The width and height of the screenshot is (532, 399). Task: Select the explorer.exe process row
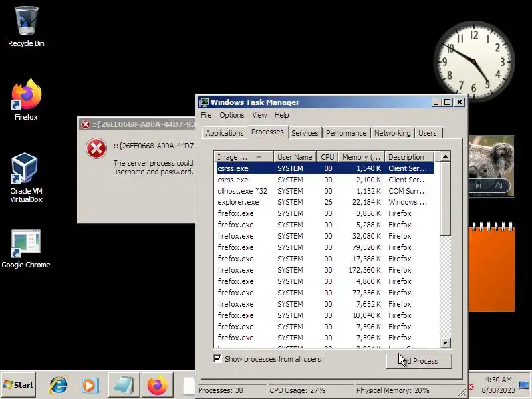coord(325,202)
